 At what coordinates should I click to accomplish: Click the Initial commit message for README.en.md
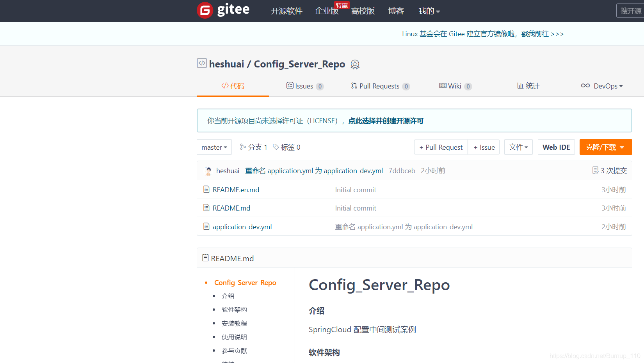(356, 190)
